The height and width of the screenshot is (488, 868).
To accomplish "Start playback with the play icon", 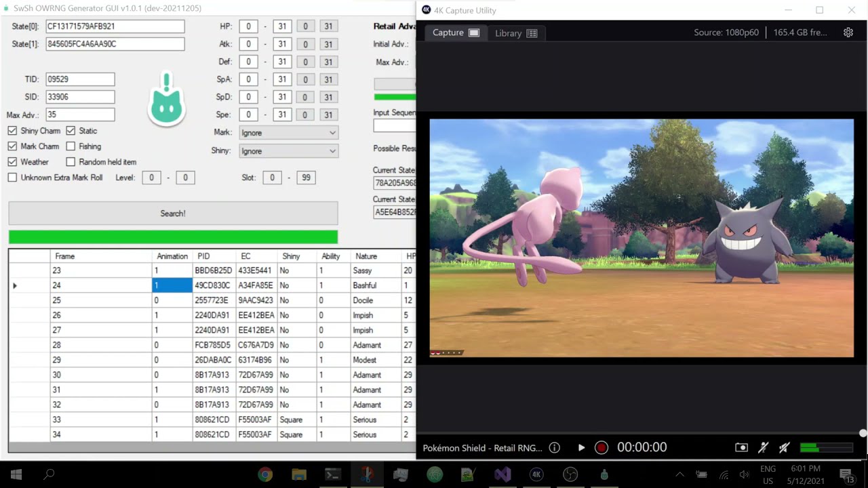I will (581, 447).
